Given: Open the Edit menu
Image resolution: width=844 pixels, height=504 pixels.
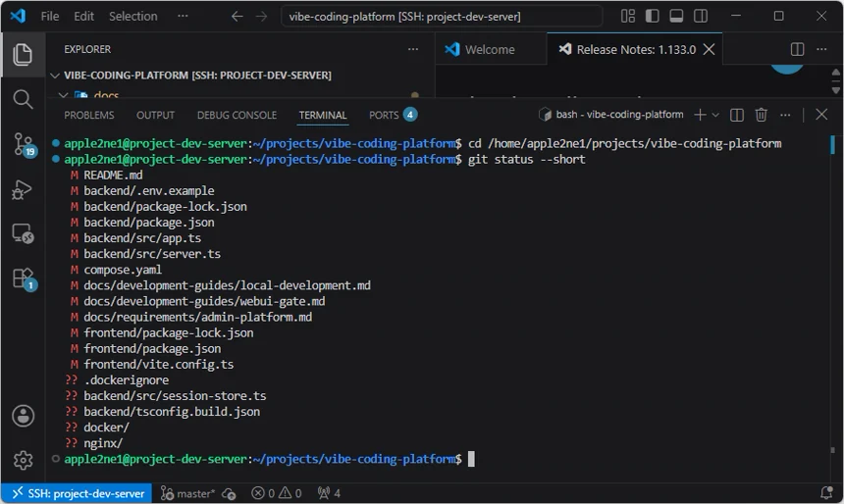Looking at the screenshot, I should (83, 16).
